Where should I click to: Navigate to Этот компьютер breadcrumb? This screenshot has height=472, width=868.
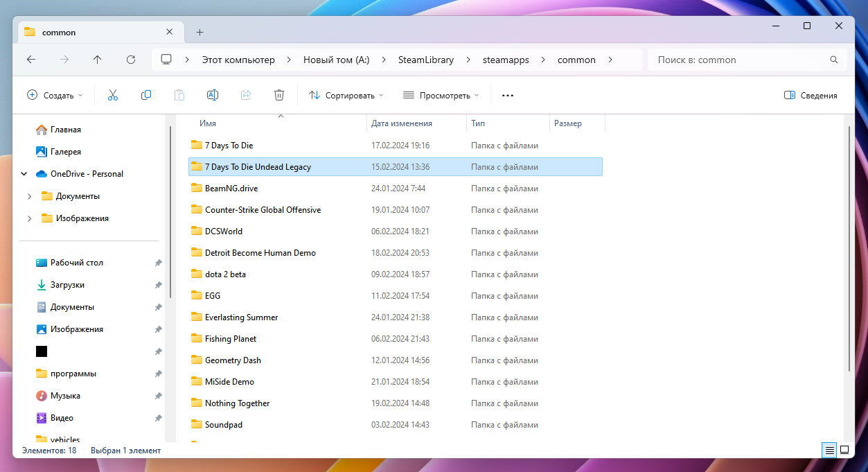(238, 60)
